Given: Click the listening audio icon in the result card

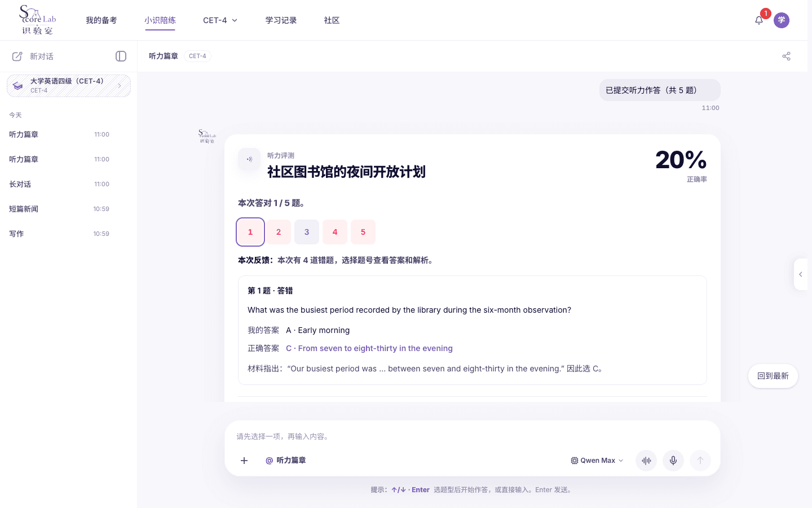Looking at the screenshot, I should pyautogui.click(x=249, y=159).
